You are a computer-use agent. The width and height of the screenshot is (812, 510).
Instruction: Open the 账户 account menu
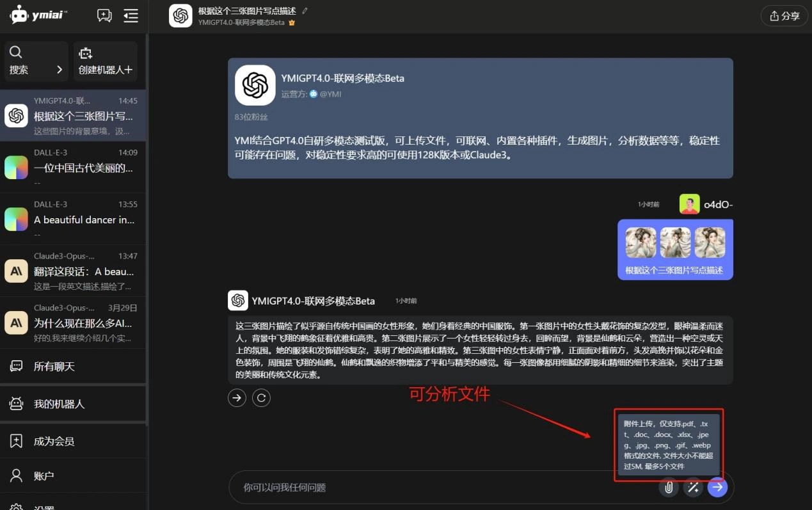pos(73,476)
